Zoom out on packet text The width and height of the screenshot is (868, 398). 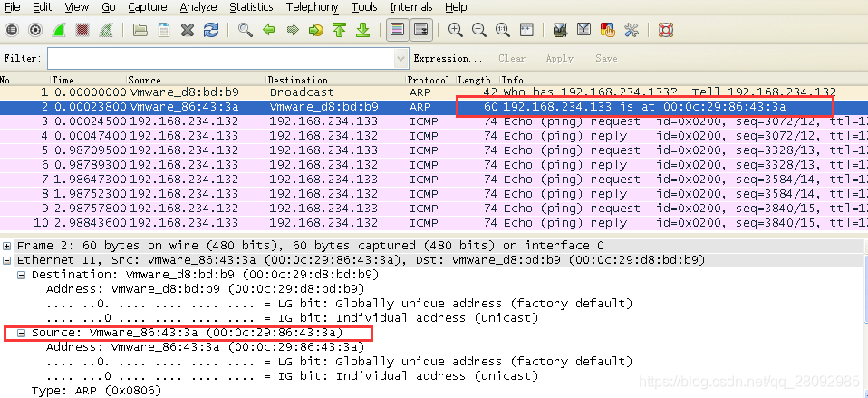pyautogui.click(x=479, y=30)
